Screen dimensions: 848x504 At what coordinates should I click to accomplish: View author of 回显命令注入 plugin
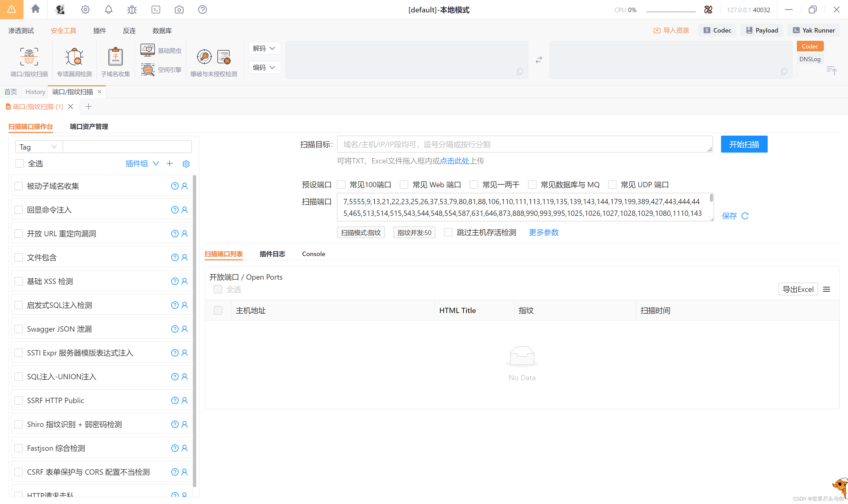pyautogui.click(x=184, y=209)
